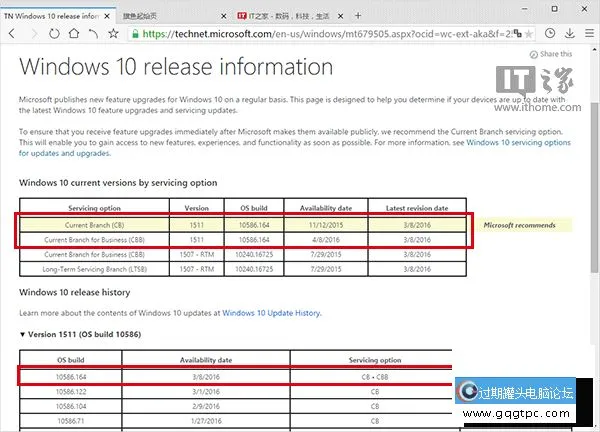
Task: Click the undo/restore arrow in toolbar
Action: click(92, 33)
